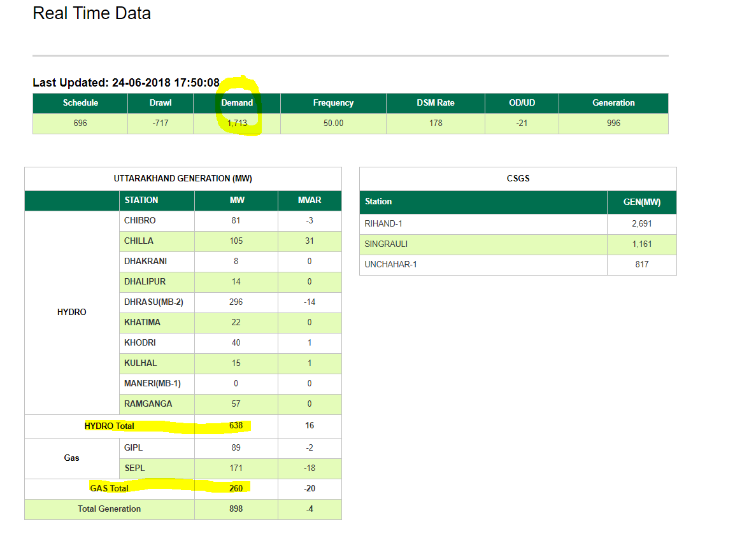Click RAMGANGA's MW value 57
Image resolution: width=756 pixels, height=534 pixels.
point(236,404)
